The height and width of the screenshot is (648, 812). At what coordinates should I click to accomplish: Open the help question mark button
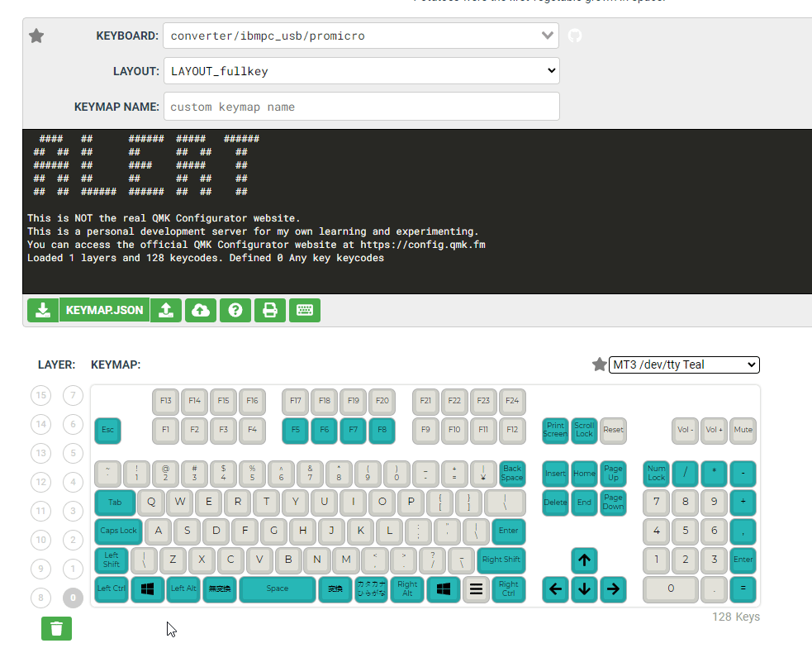tap(235, 310)
